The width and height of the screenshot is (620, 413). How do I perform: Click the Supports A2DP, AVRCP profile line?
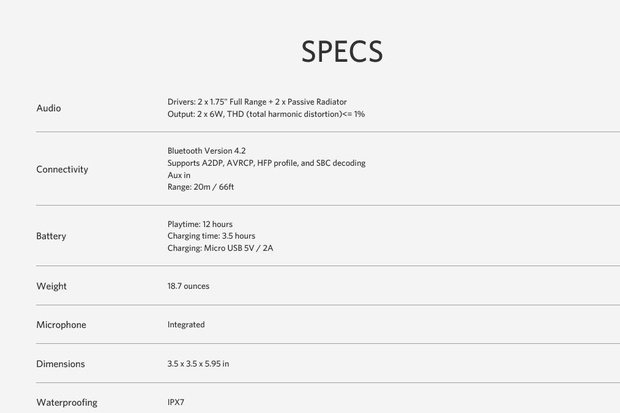[267, 163]
